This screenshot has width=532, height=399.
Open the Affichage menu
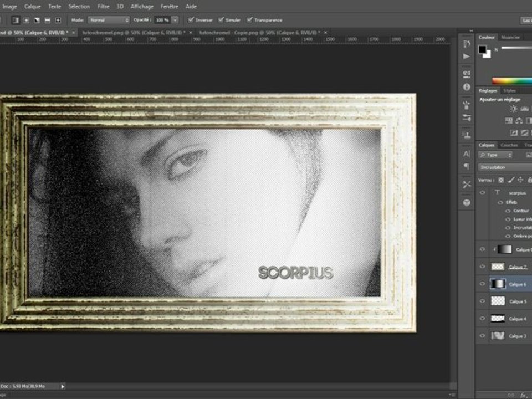[x=142, y=7]
